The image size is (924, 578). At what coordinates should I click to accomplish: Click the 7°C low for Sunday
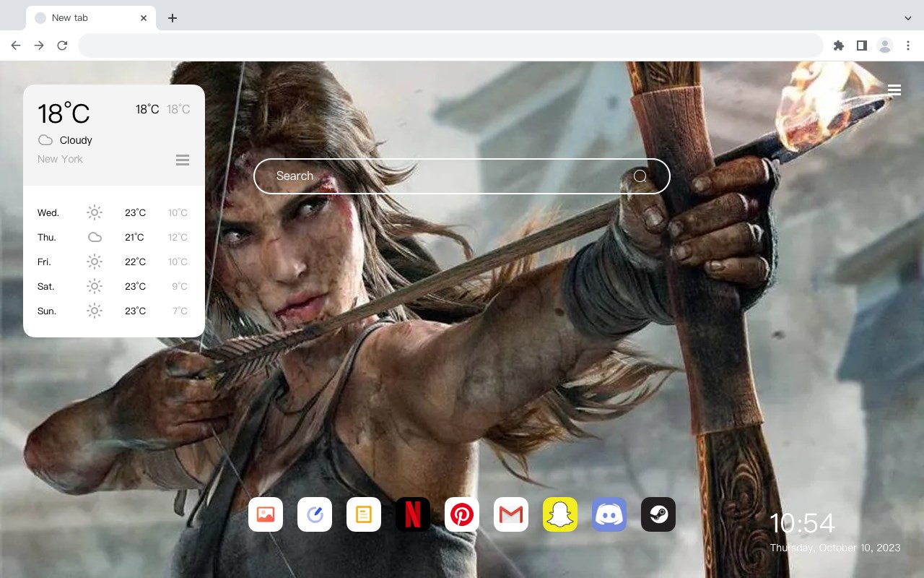180,311
